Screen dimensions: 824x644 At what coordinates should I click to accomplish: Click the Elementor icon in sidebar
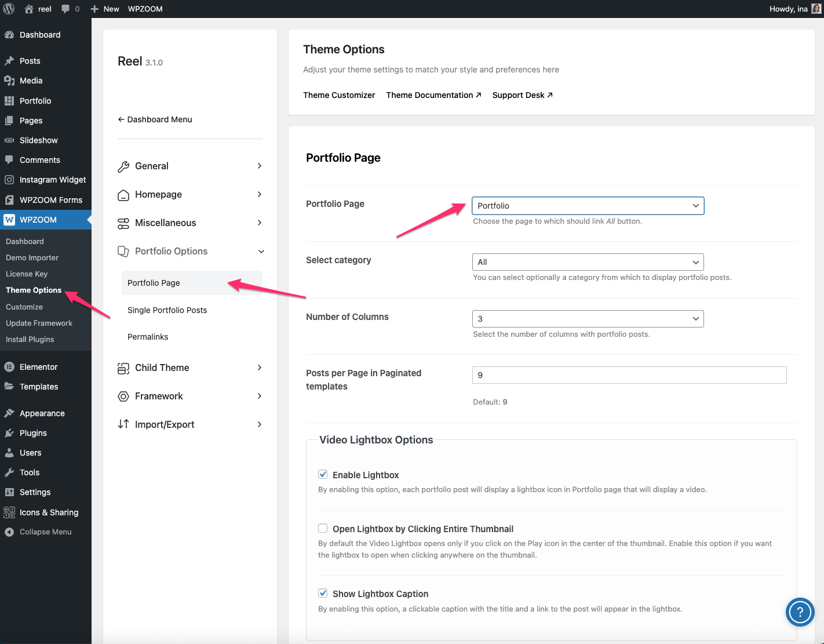[x=9, y=367]
